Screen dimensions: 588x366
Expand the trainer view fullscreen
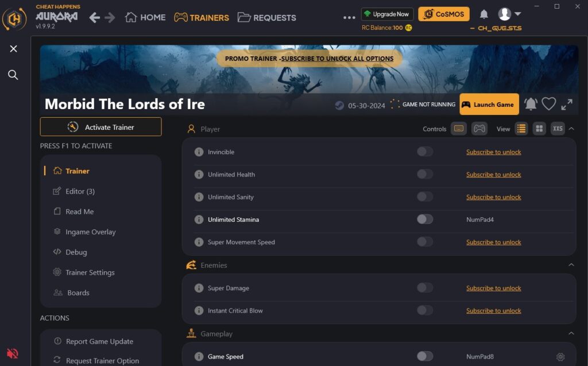[x=567, y=105]
